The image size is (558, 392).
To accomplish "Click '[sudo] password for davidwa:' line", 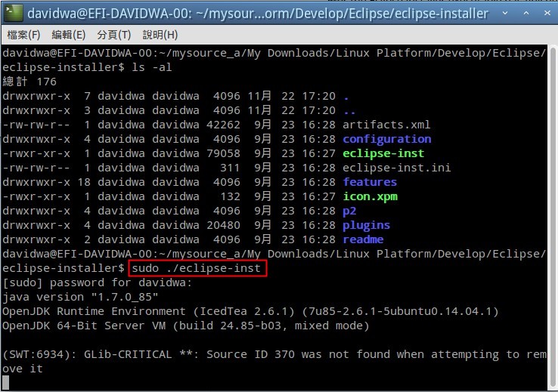I will pos(97,283).
